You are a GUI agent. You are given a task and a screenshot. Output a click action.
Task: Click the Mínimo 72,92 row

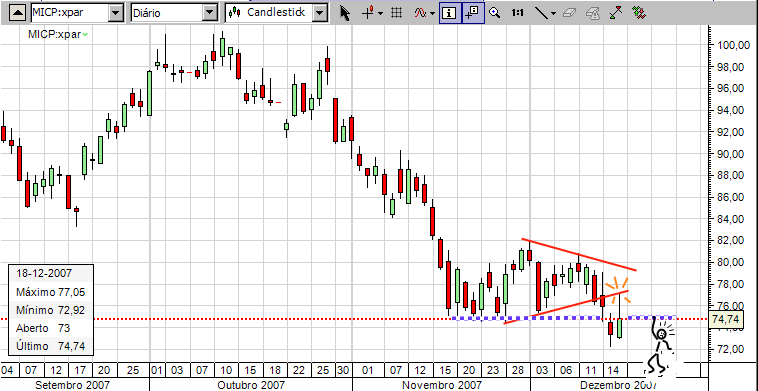51,310
